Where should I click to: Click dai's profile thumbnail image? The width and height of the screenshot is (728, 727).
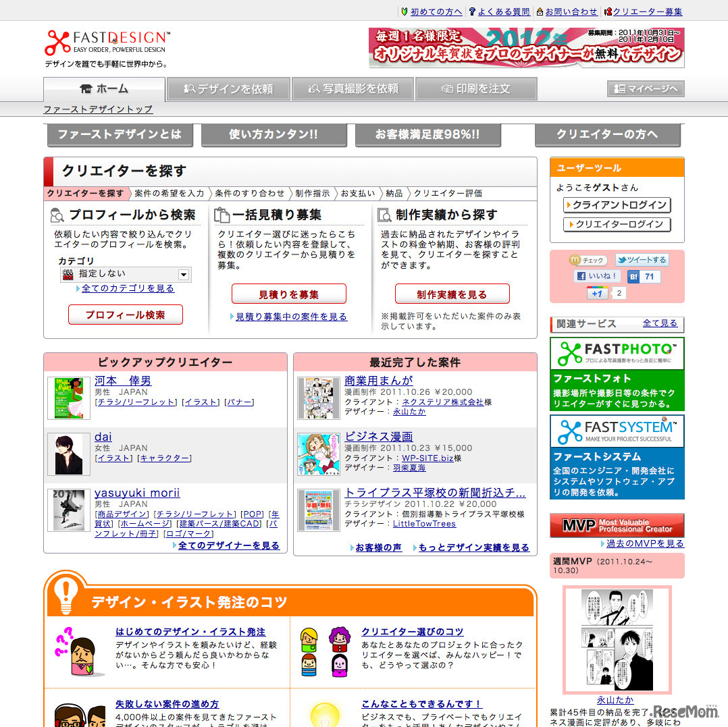[x=68, y=454]
